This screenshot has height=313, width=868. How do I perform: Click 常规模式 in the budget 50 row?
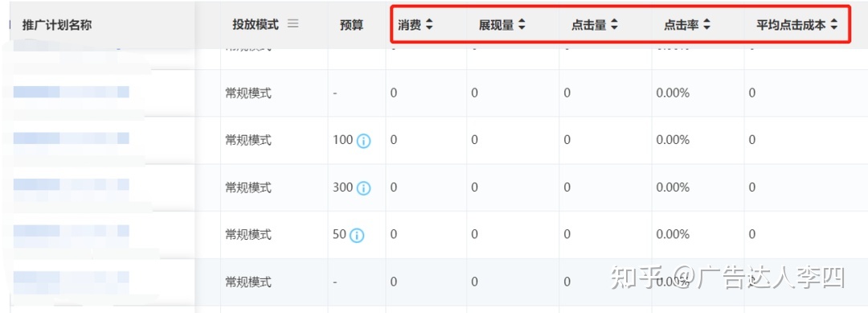(x=248, y=235)
